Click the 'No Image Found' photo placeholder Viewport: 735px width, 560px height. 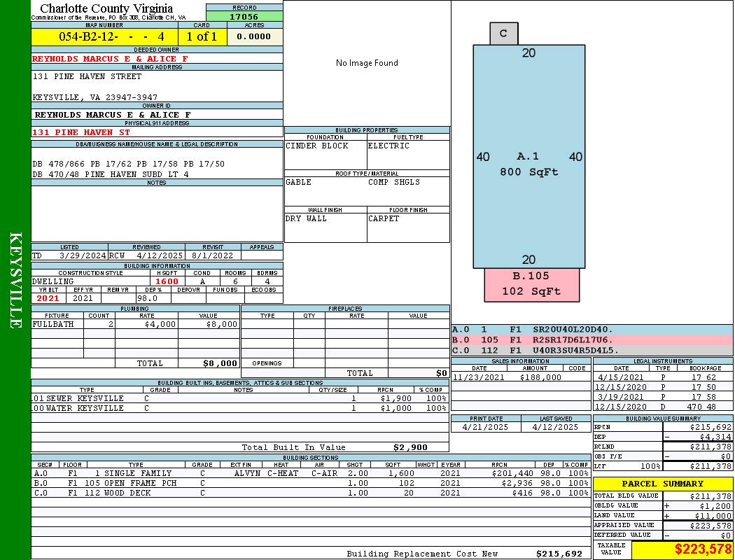pos(367,63)
